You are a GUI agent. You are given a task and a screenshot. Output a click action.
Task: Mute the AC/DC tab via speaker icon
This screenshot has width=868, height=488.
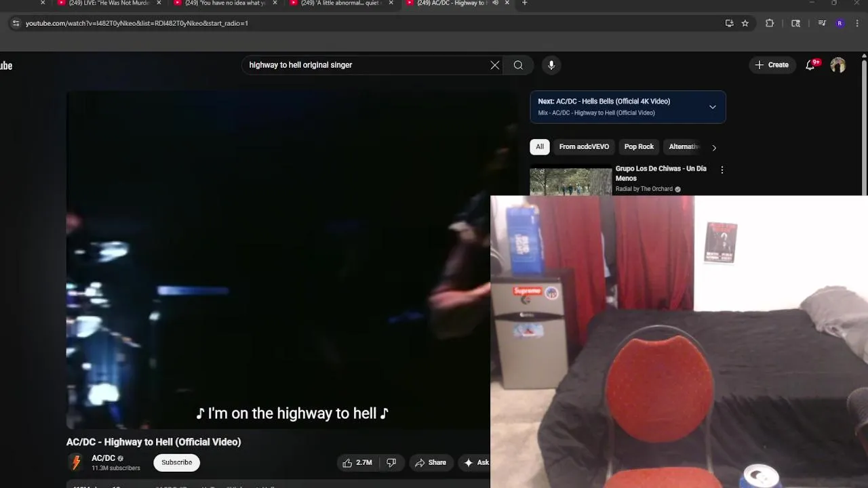[x=495, y=3]
